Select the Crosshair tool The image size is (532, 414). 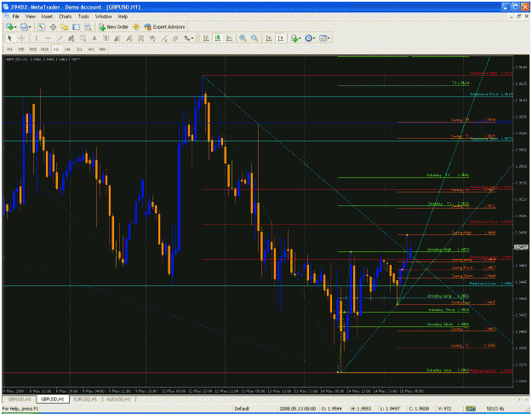click(21, 38)
